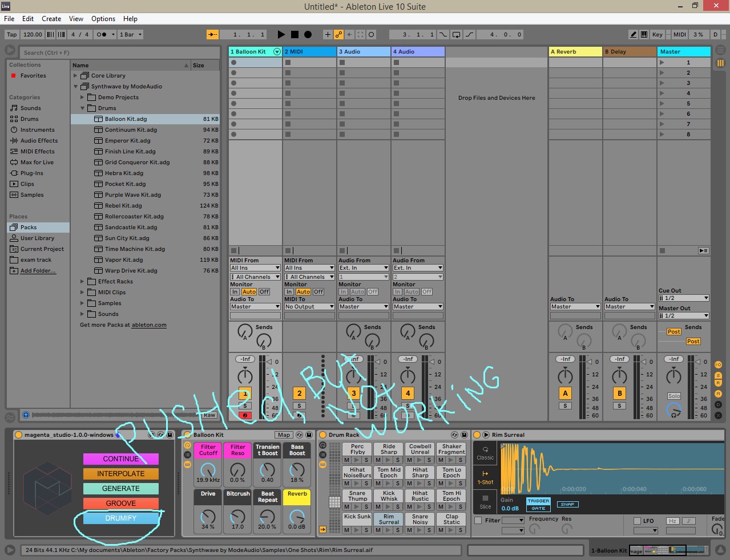Click the Filter Cutoff macro knob

click(208, 470)
